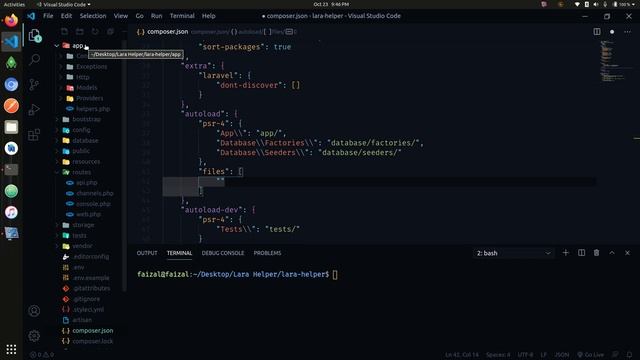Click New File icon in explorer toolbar
This screenshot has width=640, height=360.
(x=64, y=31)
